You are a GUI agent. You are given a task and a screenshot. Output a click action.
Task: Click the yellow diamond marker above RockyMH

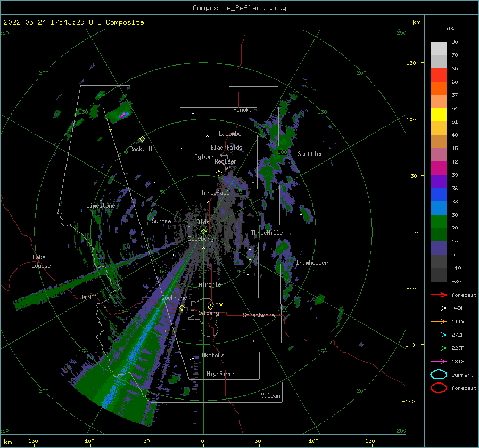[x=142, y=139]
